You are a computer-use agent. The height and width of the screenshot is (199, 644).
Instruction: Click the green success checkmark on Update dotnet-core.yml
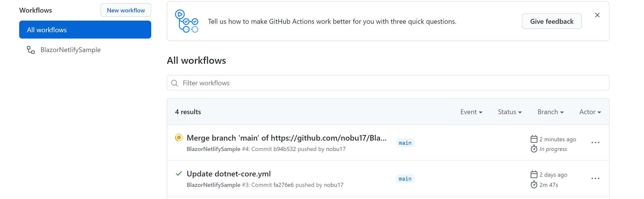tap(178, 174)
